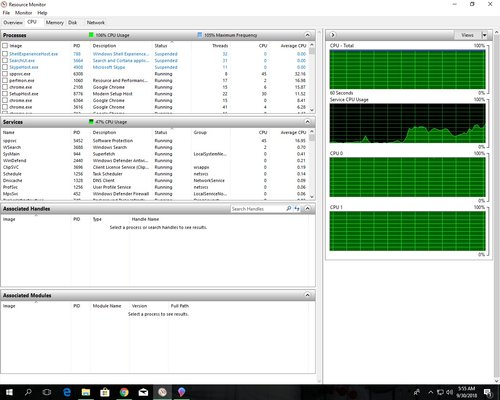Switch to the Memory tab
The image size is (500, 400).
pyautogui.click(x=55, y=23)
